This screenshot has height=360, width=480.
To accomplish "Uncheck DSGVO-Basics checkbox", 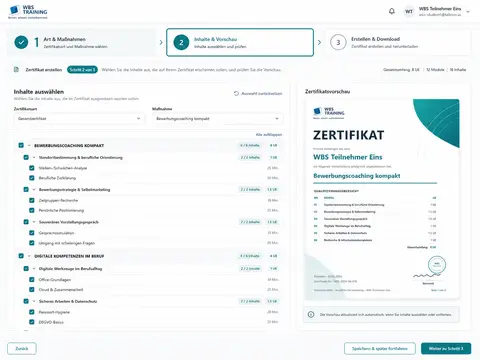I will point(32,322).
